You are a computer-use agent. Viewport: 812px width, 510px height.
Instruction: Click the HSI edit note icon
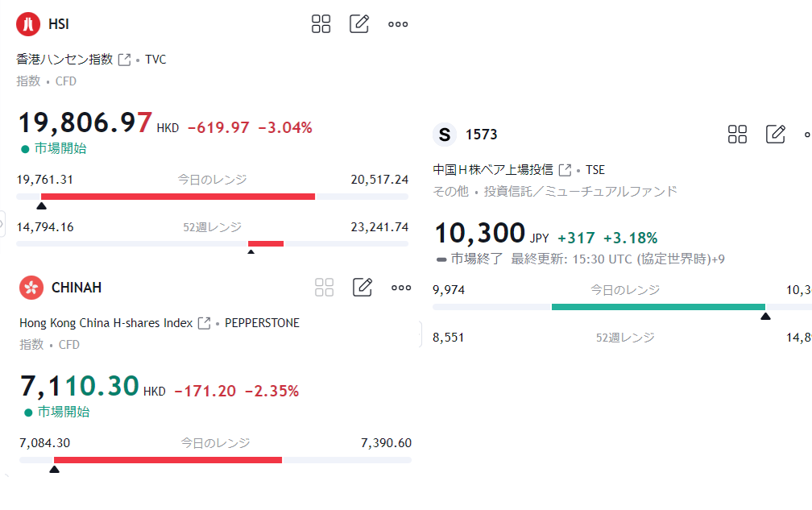[x=359, y=24]
